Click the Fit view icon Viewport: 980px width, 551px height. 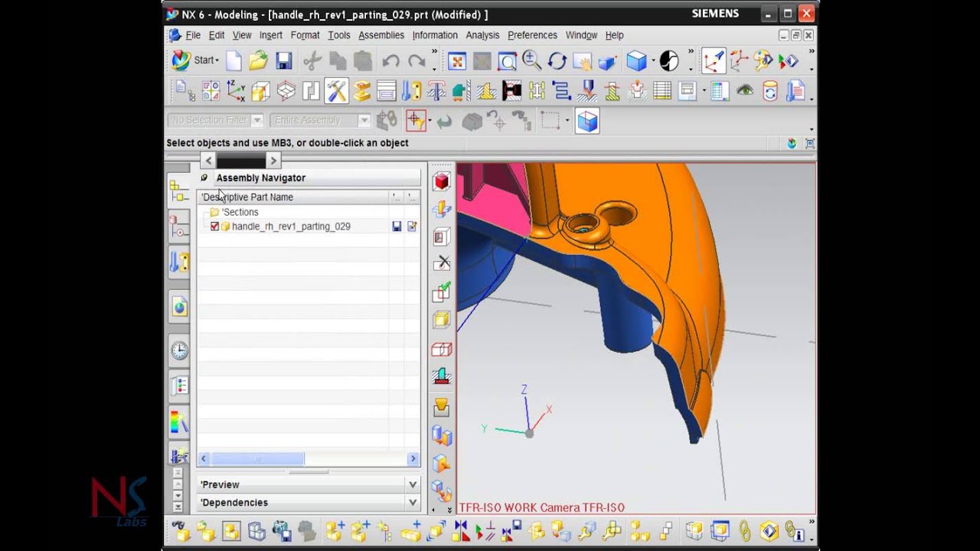(x=457, y=61)
